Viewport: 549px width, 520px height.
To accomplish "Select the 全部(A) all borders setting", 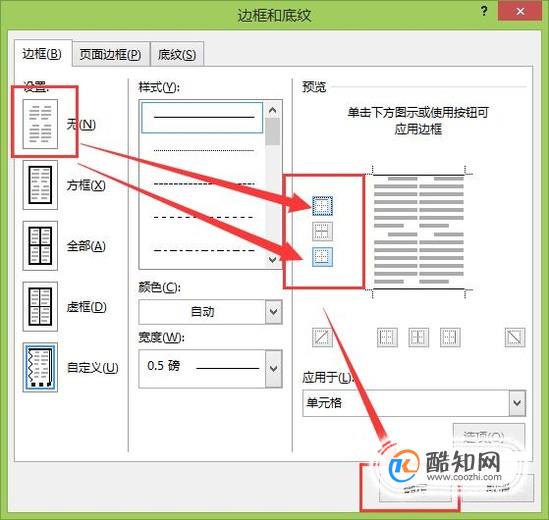I will [x=40, y=245].
